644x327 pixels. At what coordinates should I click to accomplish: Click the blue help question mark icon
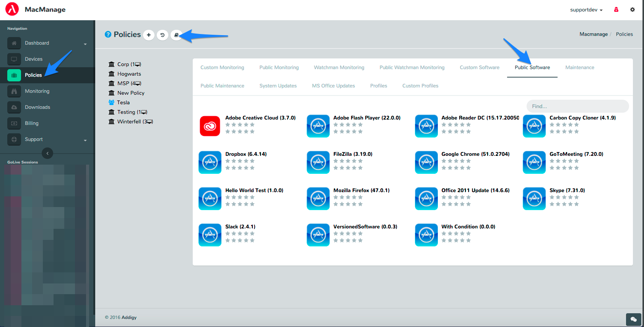click(108, 35)
